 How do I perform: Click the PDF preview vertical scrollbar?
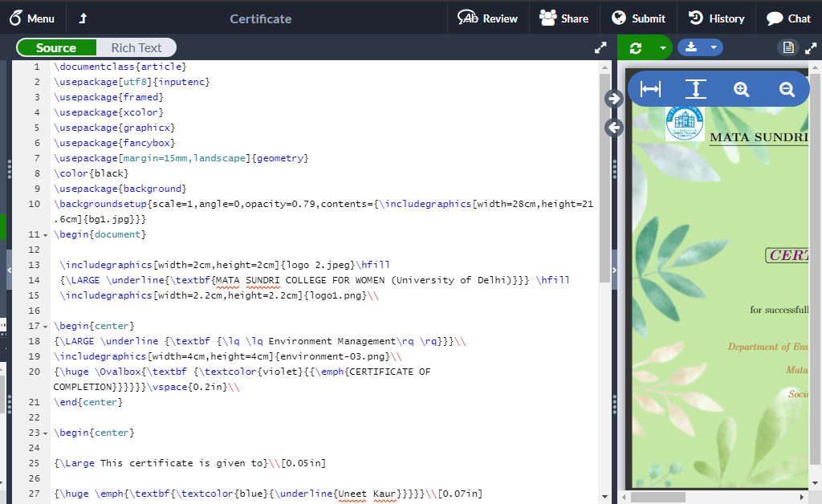point(815,269)
